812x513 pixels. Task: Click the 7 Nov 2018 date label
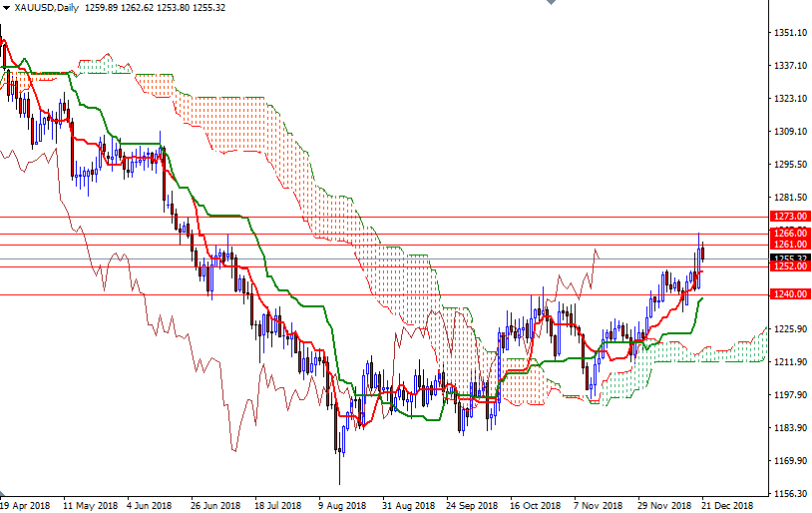(599, 505)
